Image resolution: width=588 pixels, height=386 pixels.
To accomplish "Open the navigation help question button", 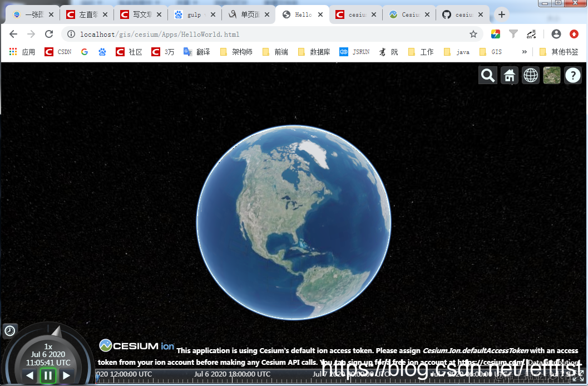I will (573, 75).
